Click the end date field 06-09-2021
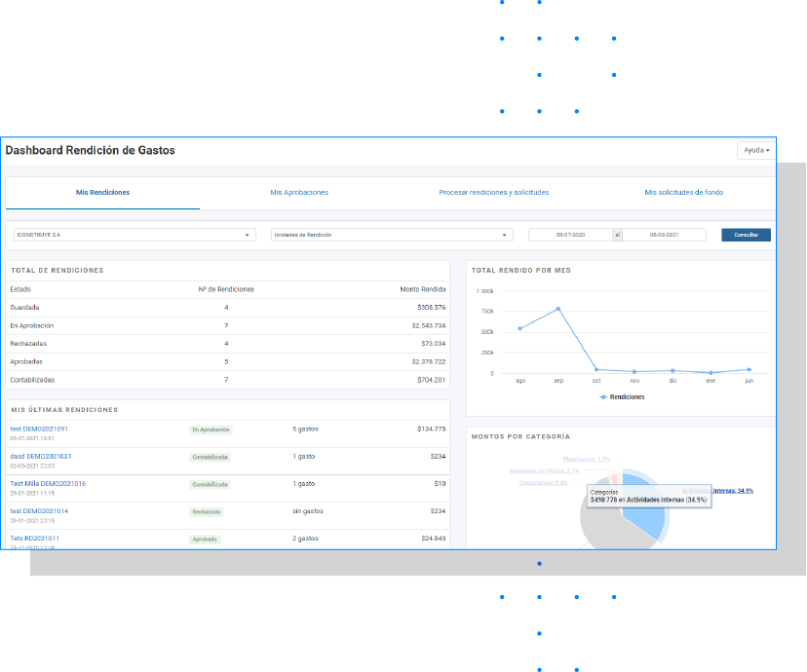Screen dimensions: 807x672 click(x=664, y=235)
